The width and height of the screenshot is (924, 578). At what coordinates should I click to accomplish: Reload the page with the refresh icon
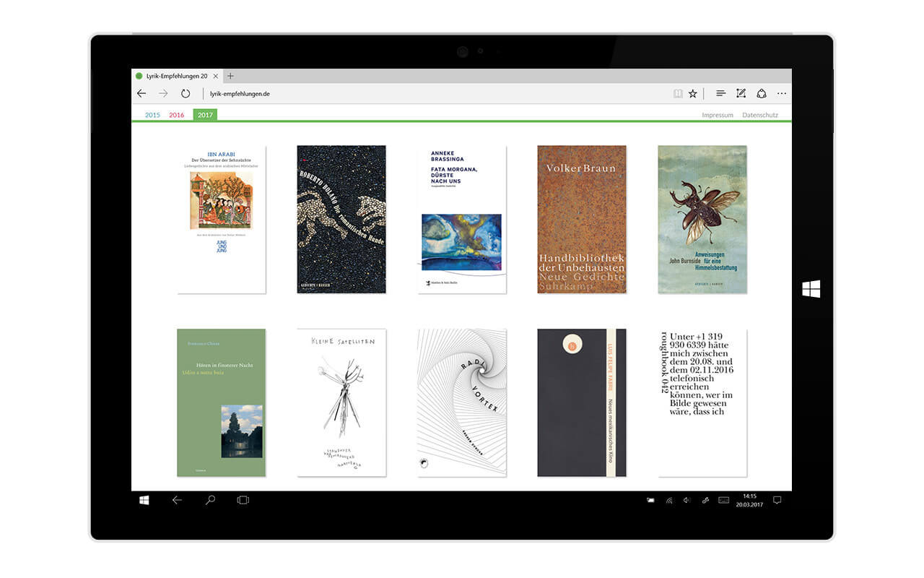(186, 93)
